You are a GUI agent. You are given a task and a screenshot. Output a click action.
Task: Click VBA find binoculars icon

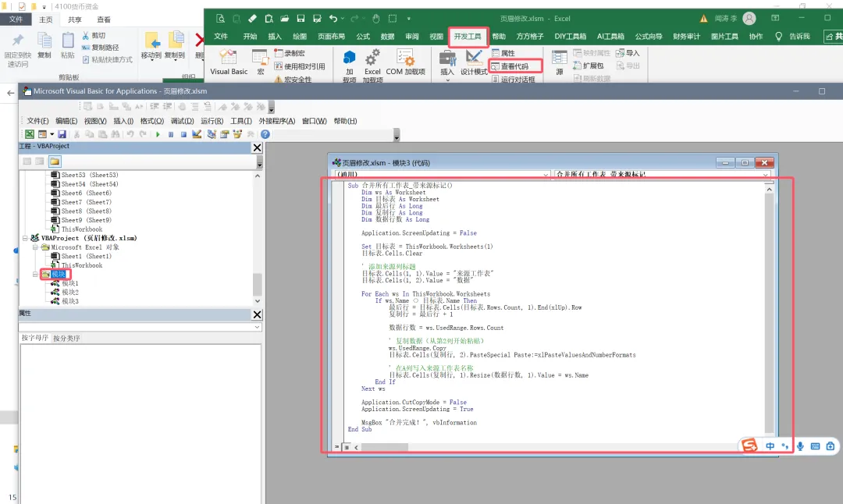(x=115, y=134)
